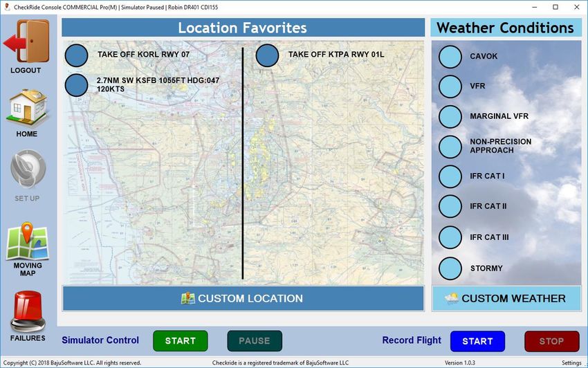Choose CAVOK weather condition
Screen dimensions: 588x368
(x=450, y=57)
